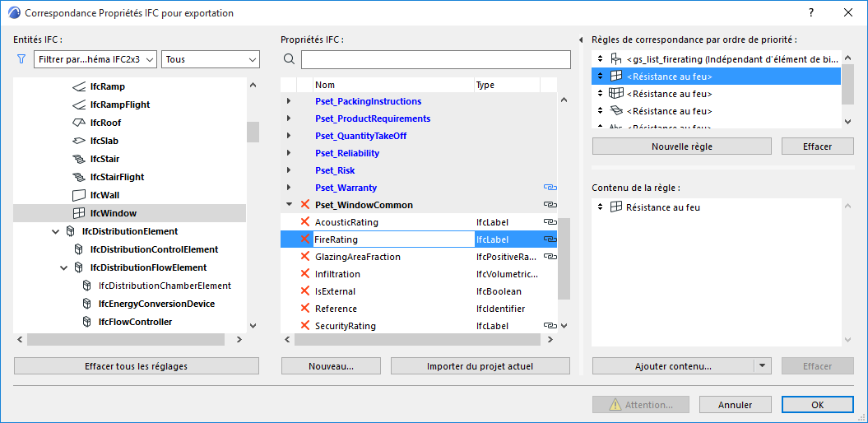Open the schema filter dropdown
Image resolution: width=868 pixels, height=423 pixels.
95,59
